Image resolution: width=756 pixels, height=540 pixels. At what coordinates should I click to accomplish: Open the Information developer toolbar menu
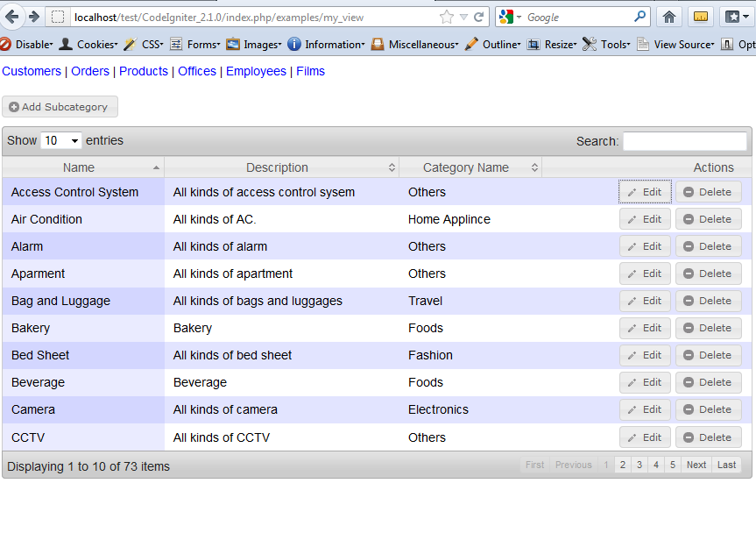(x=327, y=45)
